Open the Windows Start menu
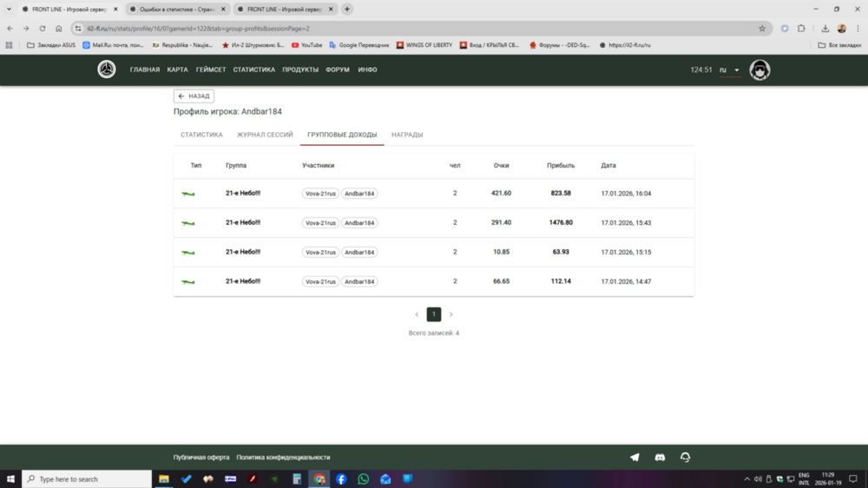The width and height of the screenshot is (868, 488). (x=10, y=478)
